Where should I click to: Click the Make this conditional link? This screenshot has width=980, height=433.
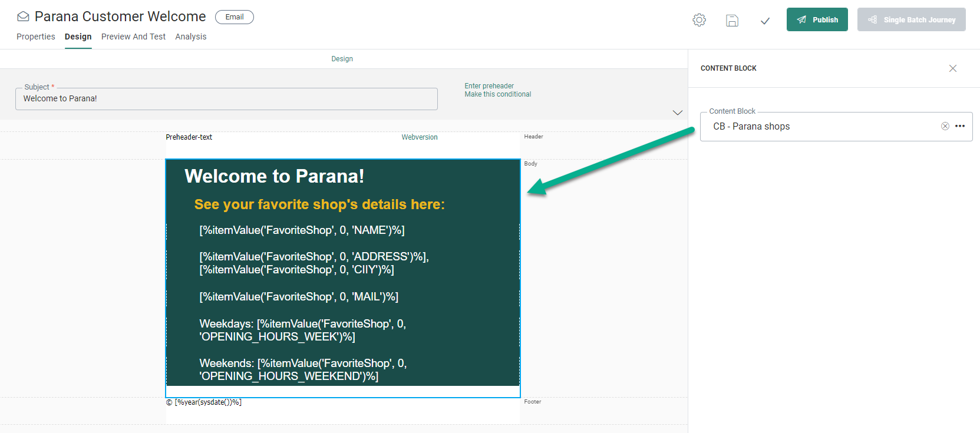tap(497, 94)
